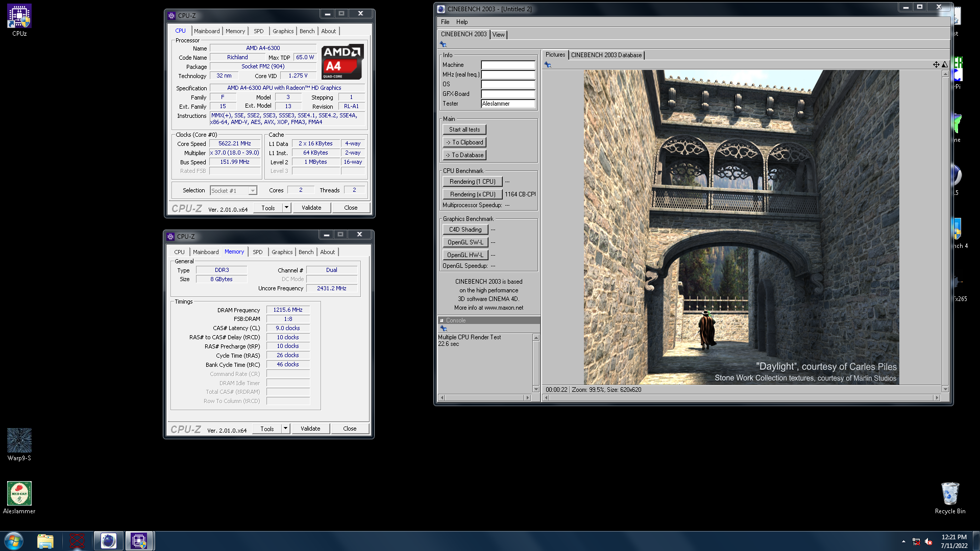The width and height of the screenshot is (980, 551).
Task: Switch to the View tab in Cinebench
Action: [x=499, y=35]
